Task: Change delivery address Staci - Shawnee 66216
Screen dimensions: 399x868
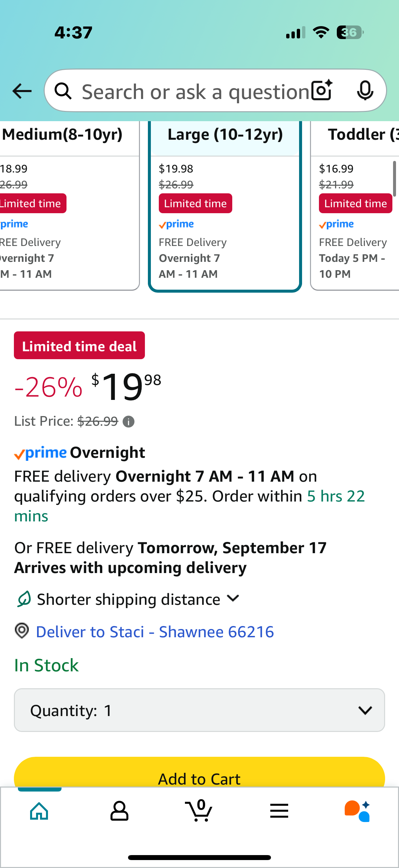Action: pos(155,631)
